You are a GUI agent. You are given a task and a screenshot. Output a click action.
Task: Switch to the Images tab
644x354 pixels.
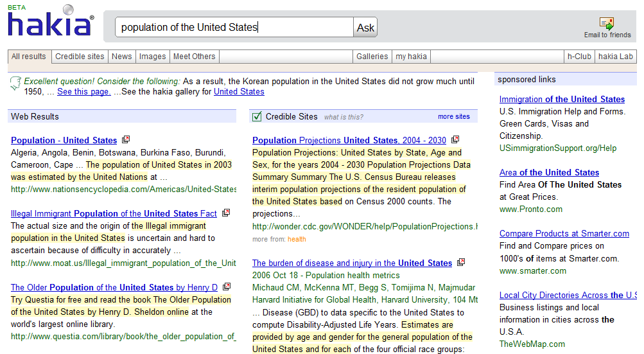click(x=152, y=57)
